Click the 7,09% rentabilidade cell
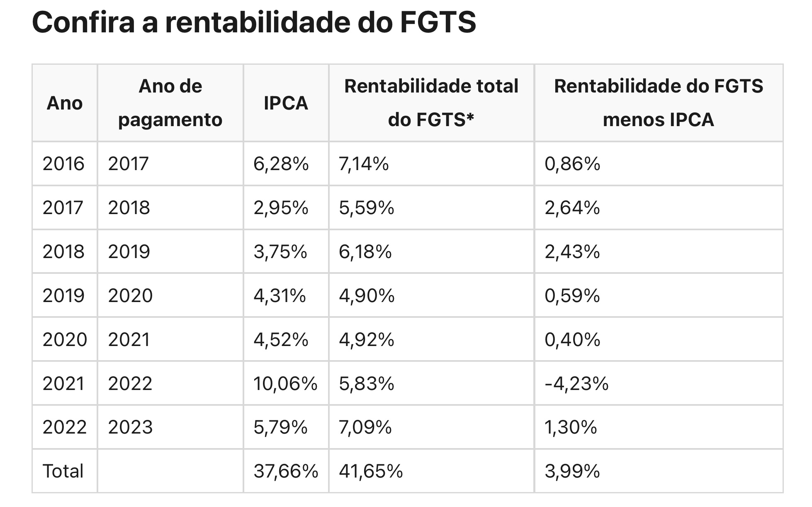812x507 pixels. [x=365, y=427]
